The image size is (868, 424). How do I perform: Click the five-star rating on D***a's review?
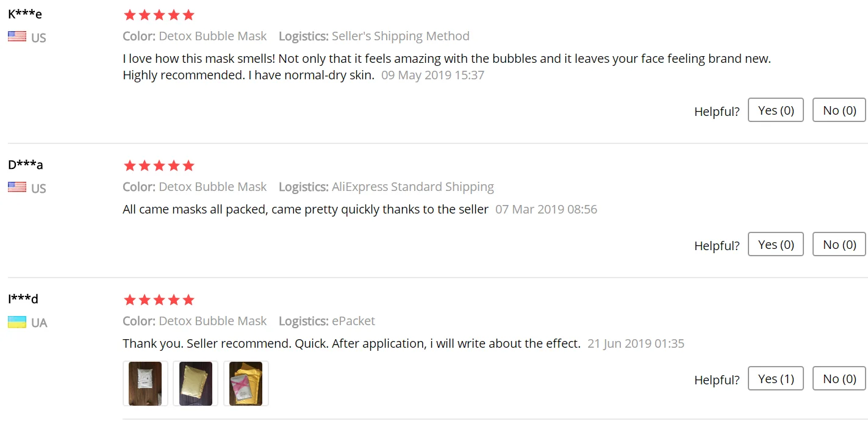tap(159, 165)
